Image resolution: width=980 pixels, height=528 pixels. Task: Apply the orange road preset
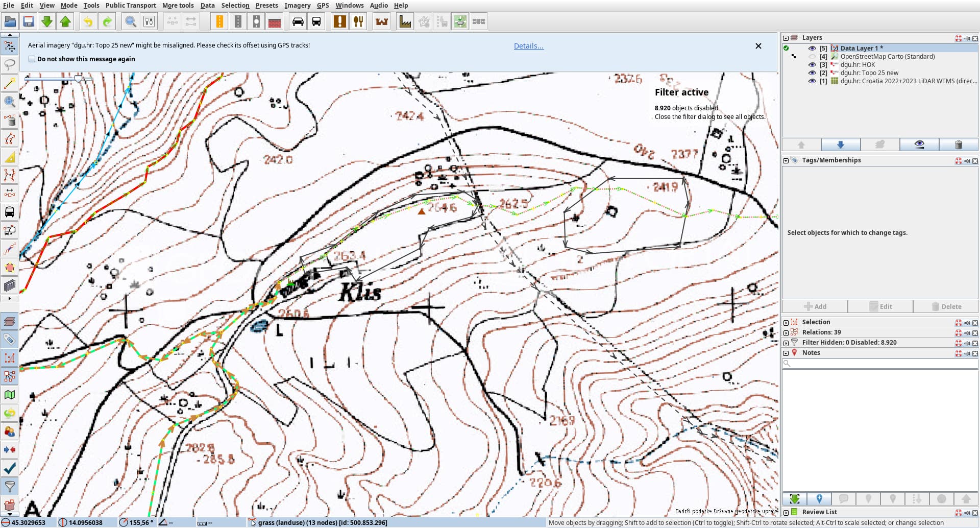[x=219, y=21]
